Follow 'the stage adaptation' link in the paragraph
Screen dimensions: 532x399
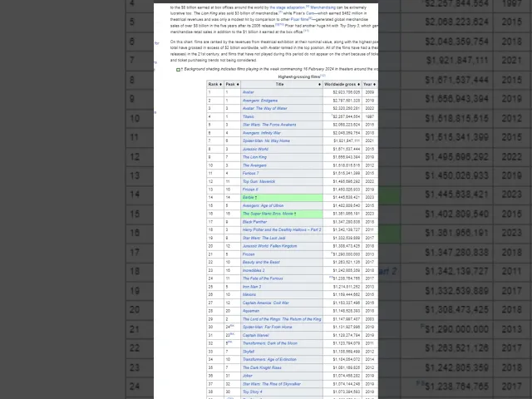287,7
